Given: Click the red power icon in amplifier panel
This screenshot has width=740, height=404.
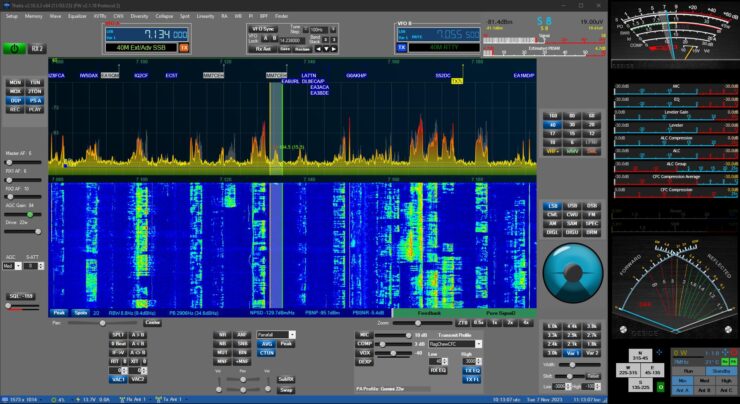Looking at the screenshot, I should [x=734, y=353].
